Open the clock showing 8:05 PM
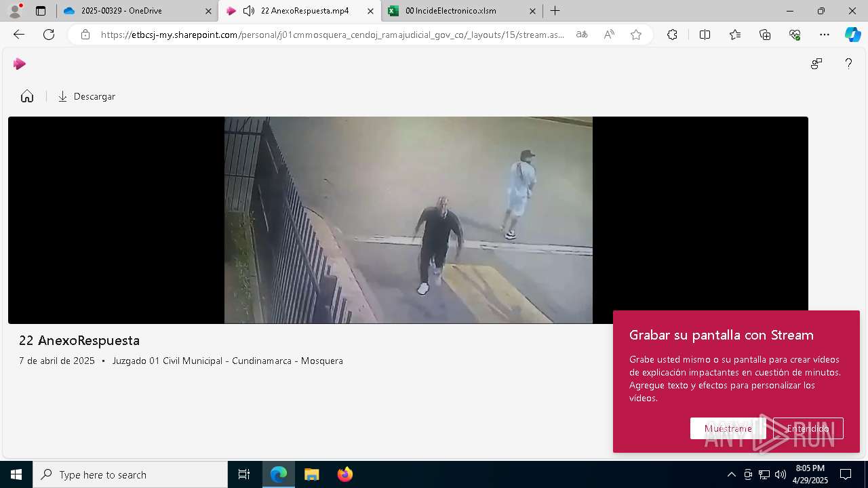 811,474
